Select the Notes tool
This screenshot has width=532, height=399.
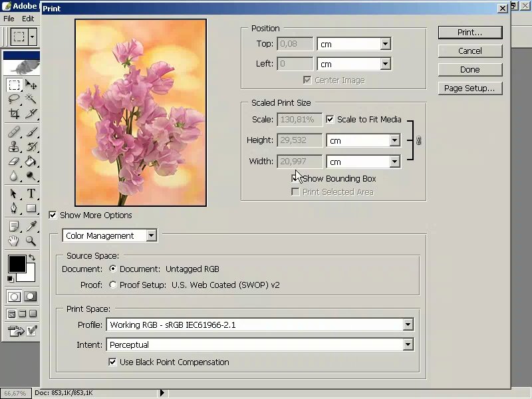click(14, 226)
